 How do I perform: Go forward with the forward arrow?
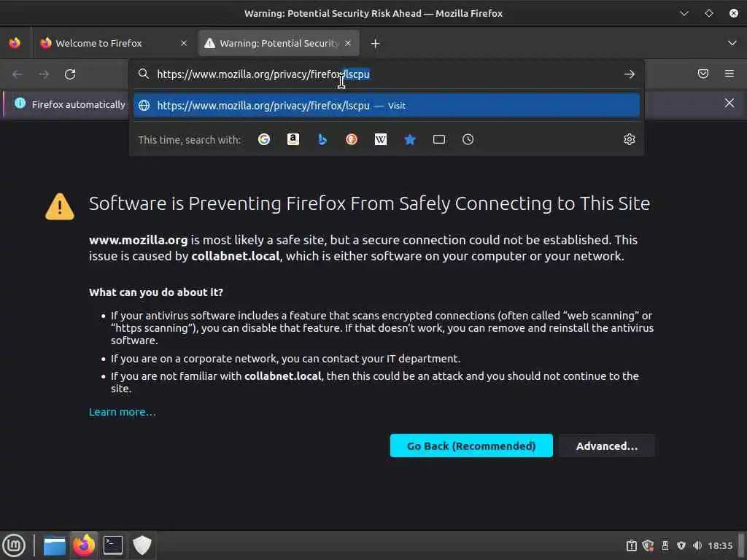[44, 74]
